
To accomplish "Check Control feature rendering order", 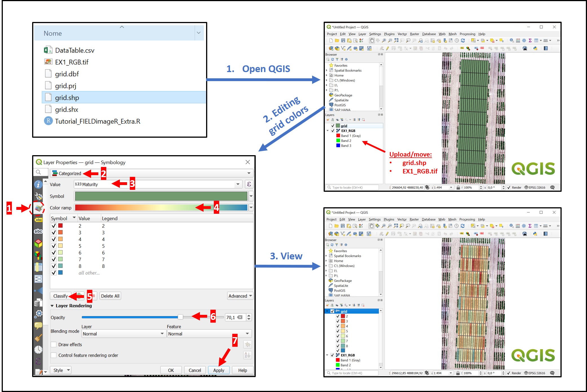I will click(54, 355).
